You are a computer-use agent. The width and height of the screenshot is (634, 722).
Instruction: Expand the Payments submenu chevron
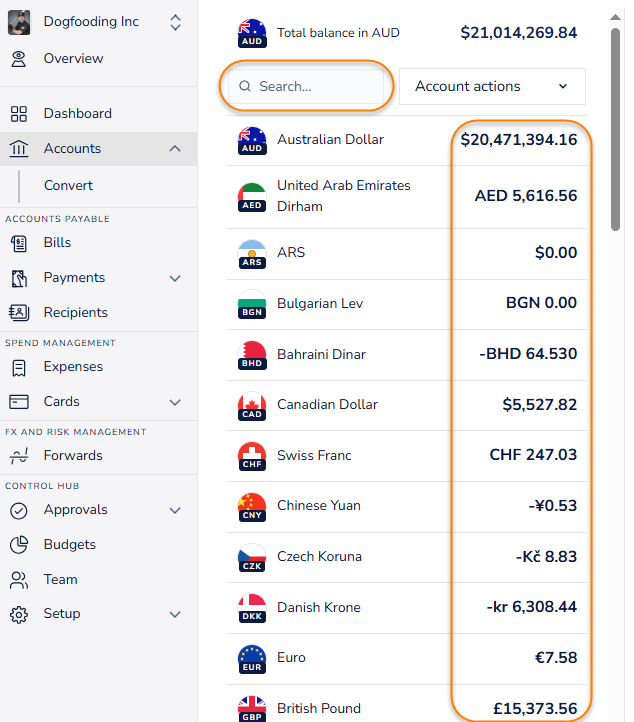point(175,278)
